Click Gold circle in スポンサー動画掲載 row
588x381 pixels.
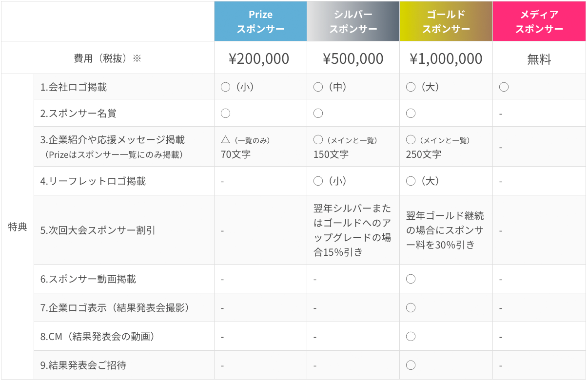pyautogui.click(x=411, y=279)
